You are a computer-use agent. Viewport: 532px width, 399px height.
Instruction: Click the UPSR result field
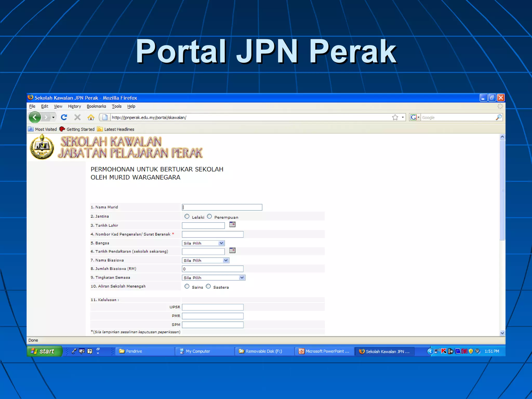[x=213, y=307]
